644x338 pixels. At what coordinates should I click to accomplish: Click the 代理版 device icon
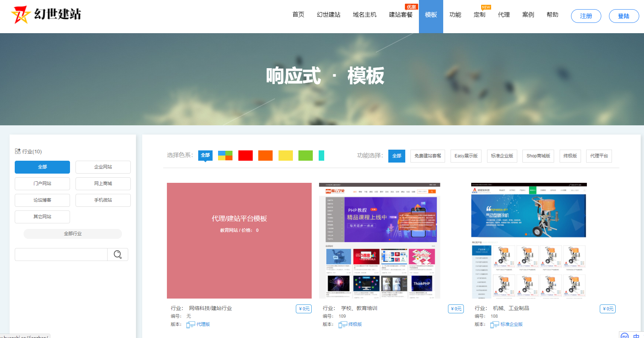[190, 325]
